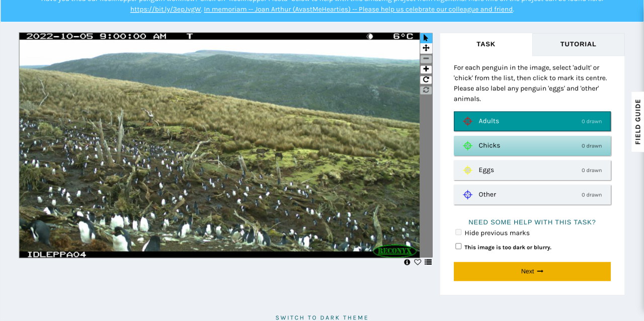The height and width of the screenshot is (321, 644).
Task: Click the yellow Next button
Action: click(532, 271)
